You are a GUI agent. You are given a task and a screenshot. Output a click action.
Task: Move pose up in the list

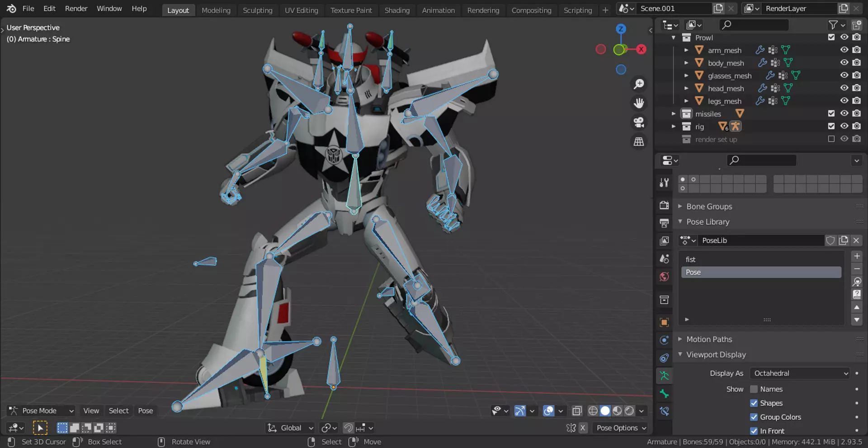pos(857,307)
